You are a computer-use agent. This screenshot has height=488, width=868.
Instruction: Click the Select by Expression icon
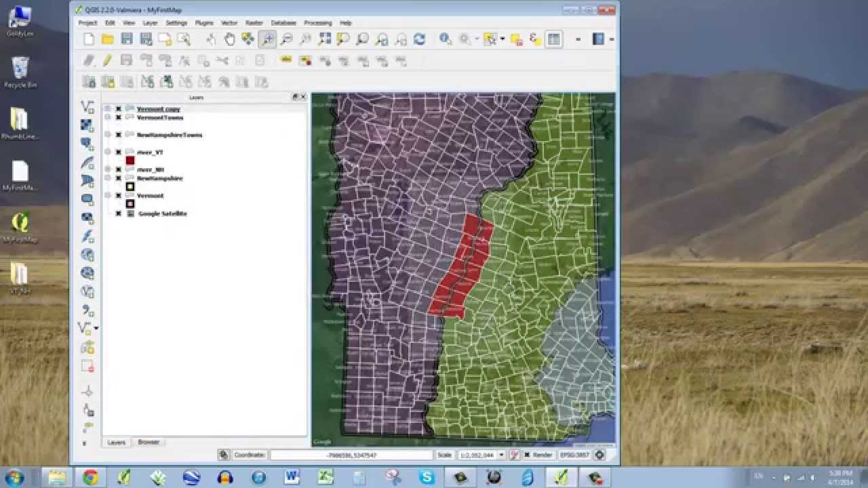click(x=535, y=39)
